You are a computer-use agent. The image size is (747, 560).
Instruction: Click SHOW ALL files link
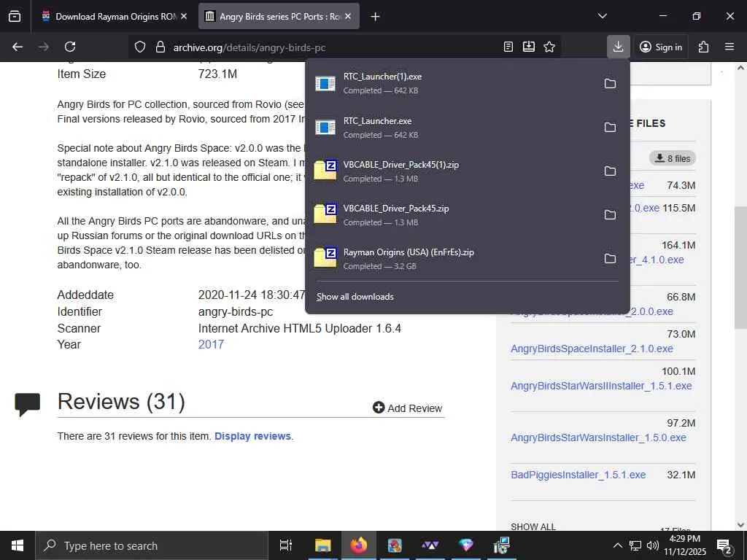coord(533,526)
